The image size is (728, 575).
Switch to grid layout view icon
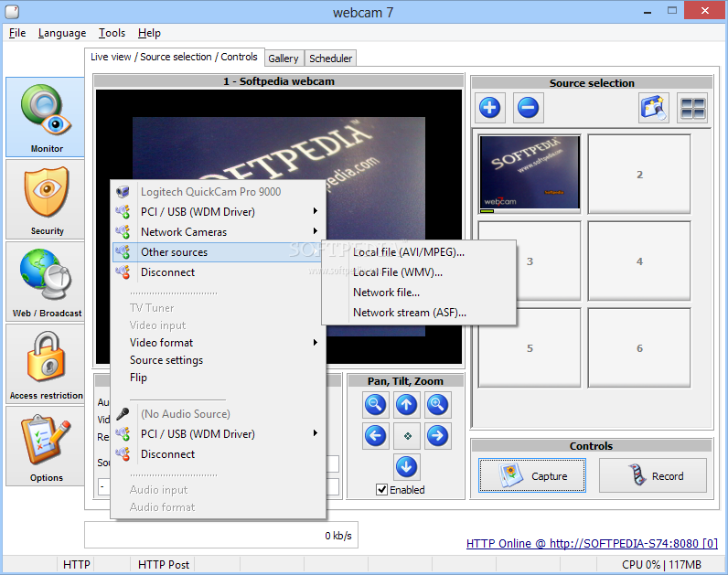coord(692,108)
